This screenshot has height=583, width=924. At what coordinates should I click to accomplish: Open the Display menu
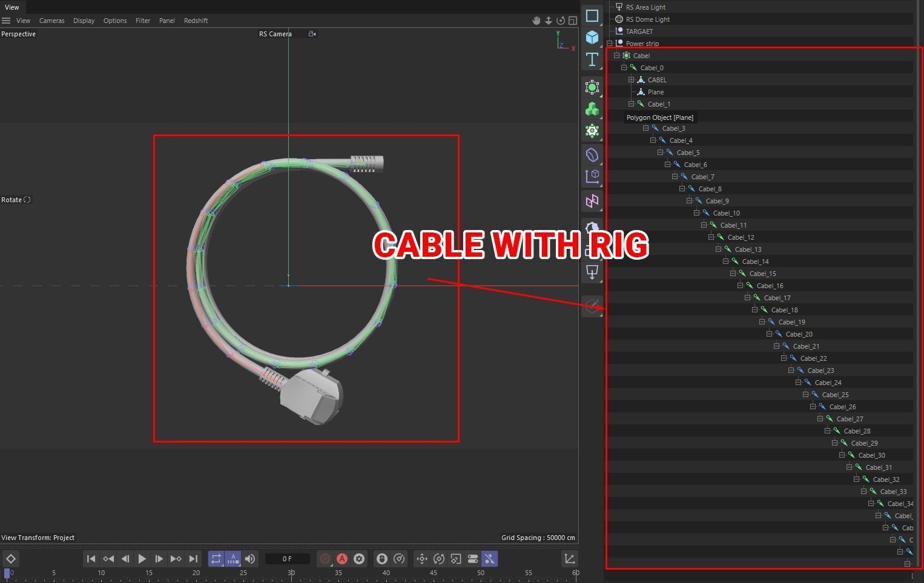pyautogui.click(x=84, y=21)
